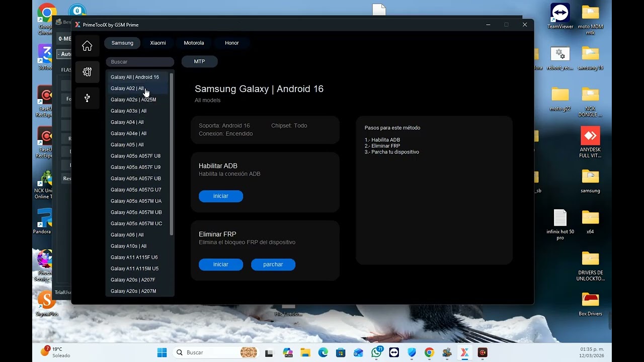Viewport: 644px width, 362px height.
Task: Open Google Chrome from the taskbar
Action: (429, 353)
